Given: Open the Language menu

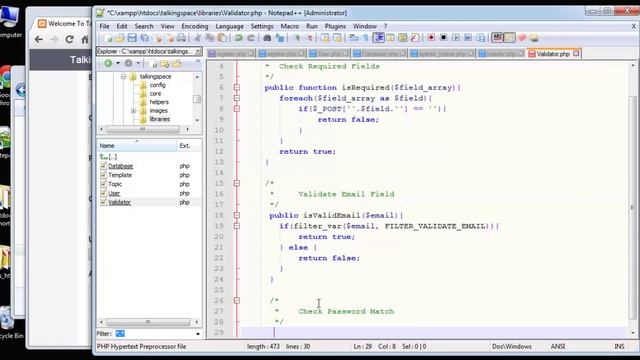Looking at the screenshot, I should point(229,26).
